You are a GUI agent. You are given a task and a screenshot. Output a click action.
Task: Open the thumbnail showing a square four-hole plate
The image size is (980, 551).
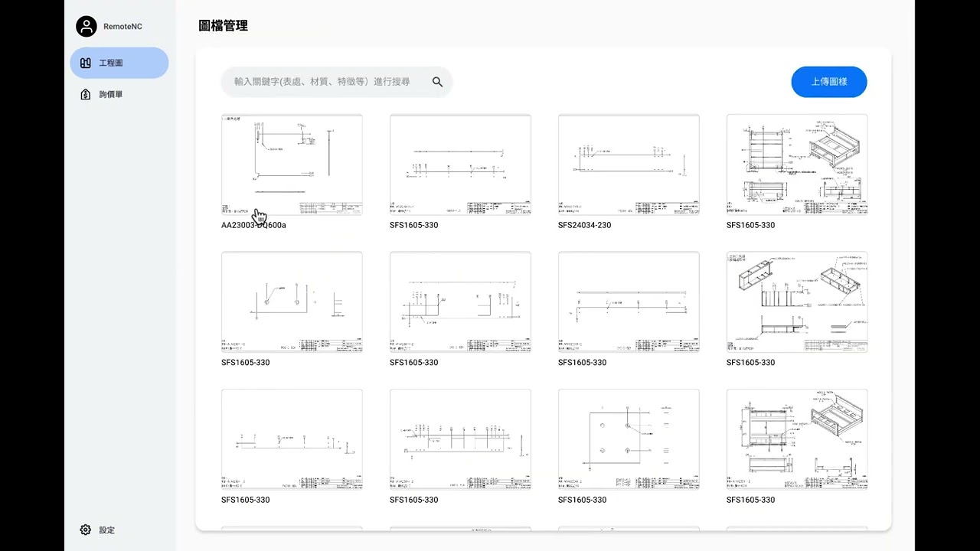(x=629, y=439)
